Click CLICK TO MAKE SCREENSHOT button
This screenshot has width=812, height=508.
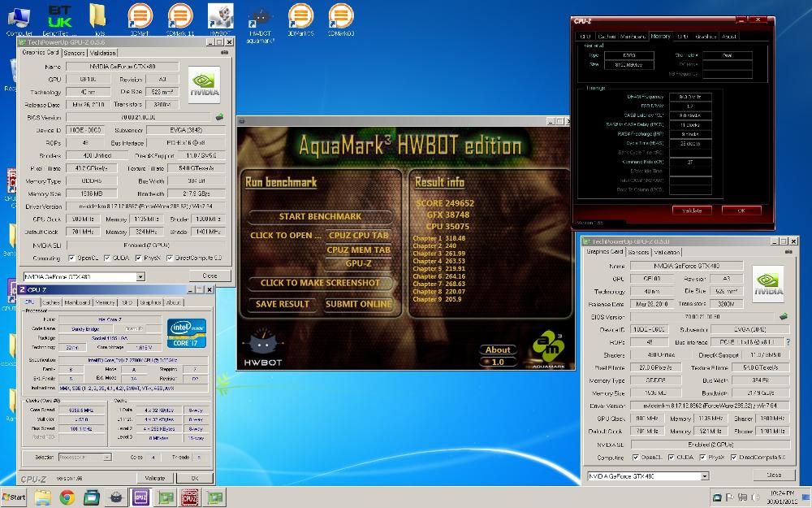pyautogui.click(x=320, y=283)
